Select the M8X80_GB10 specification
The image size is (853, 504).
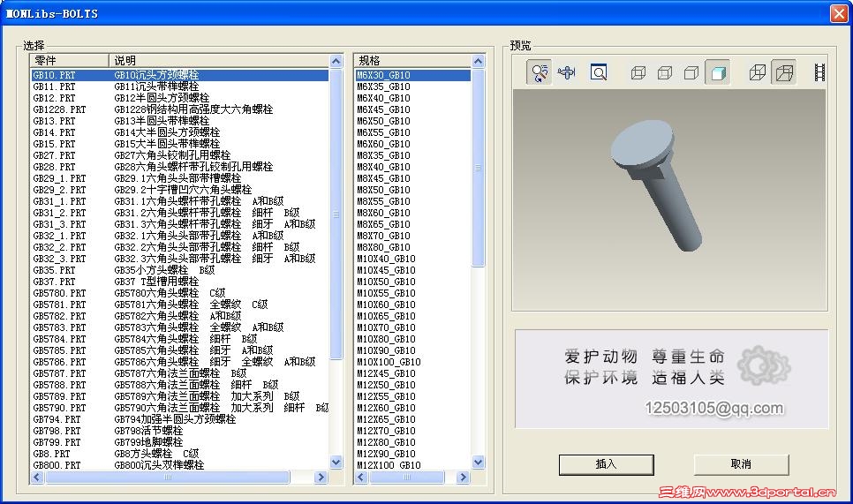(413, 247)
